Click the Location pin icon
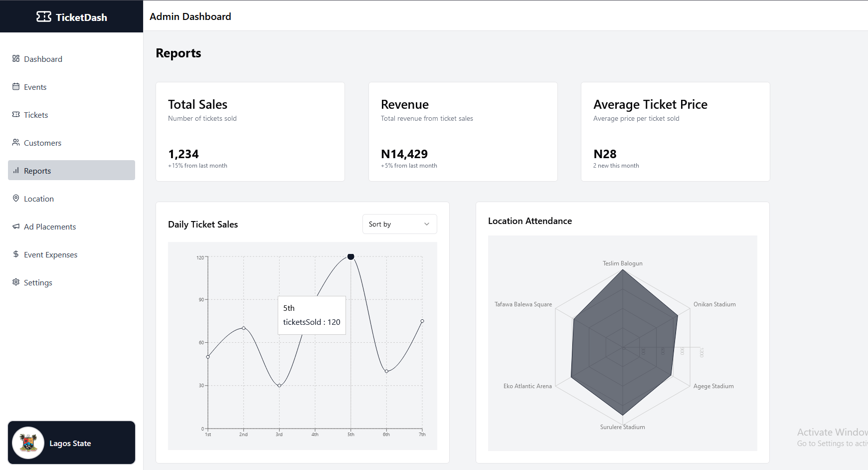Image resolution: width=868 pixels, height=470 pixels. point(16,198)
